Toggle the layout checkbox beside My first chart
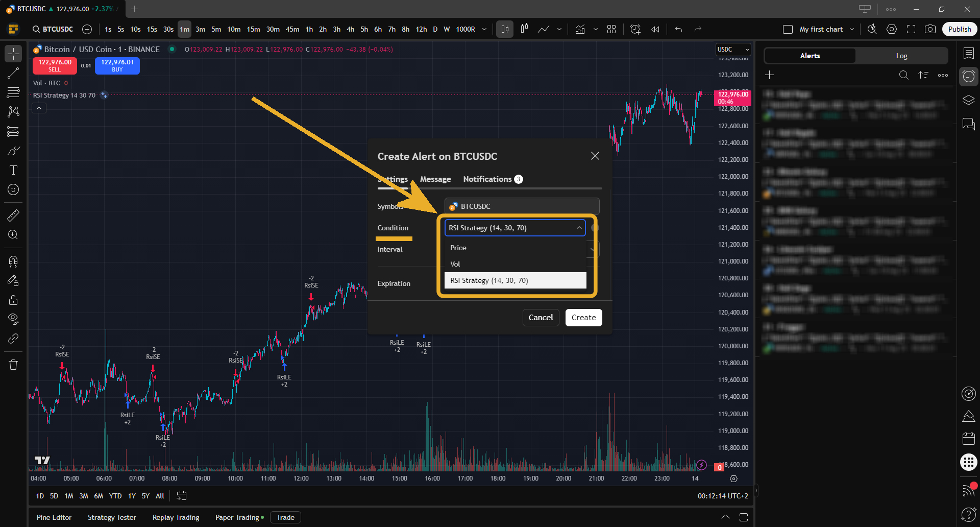Screen dimensions: 980x527 788,29
